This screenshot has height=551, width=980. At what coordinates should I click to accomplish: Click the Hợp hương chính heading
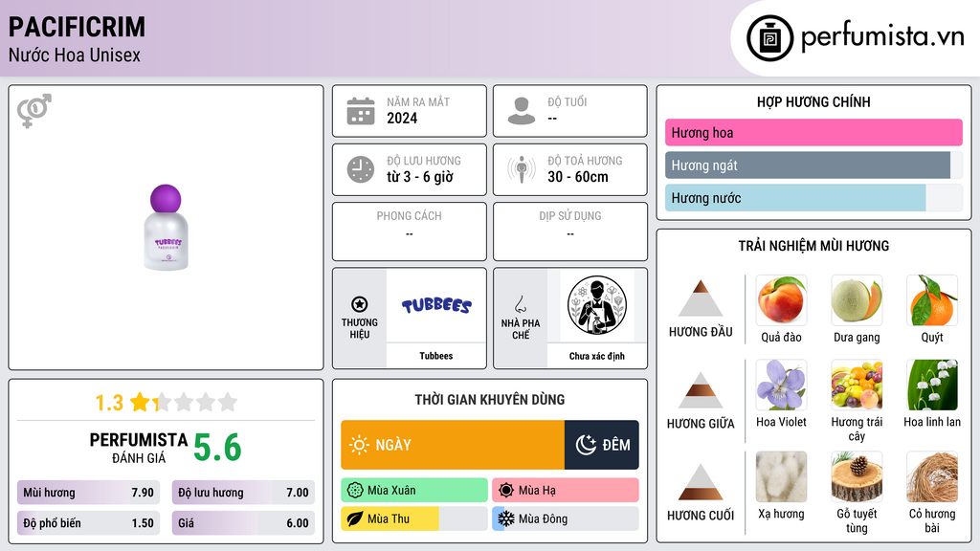click(x=813, y=101)
